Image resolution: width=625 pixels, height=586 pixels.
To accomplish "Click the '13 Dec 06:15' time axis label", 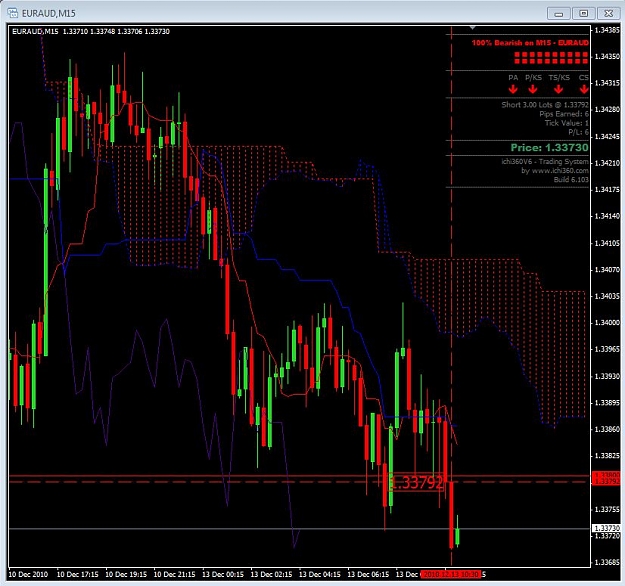I will [368, 574].
